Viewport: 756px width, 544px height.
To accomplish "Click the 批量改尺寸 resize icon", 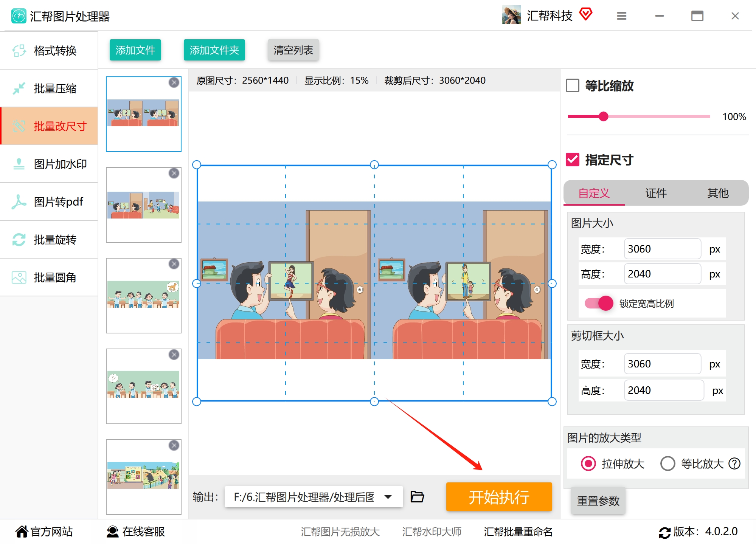I will point(19,126).
